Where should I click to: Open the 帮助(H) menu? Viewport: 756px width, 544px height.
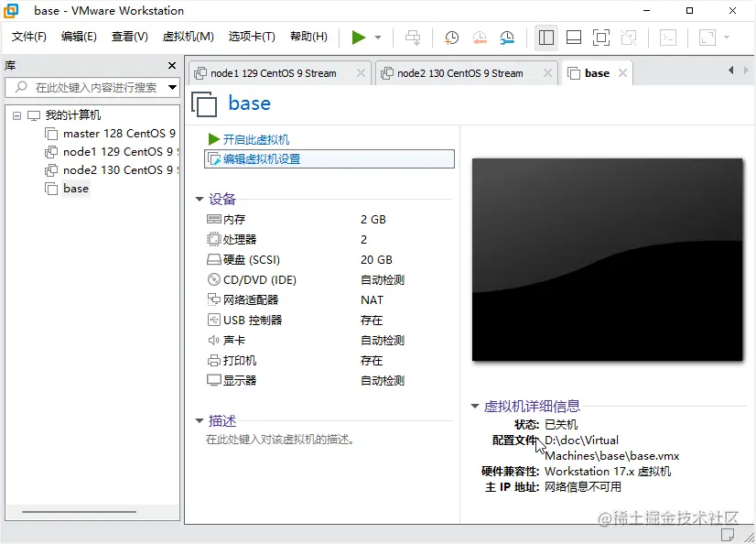point(308,37)
